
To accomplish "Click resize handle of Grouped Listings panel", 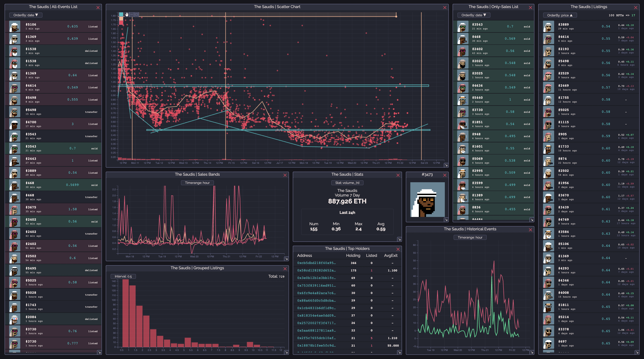I will click(x=286, y=352).
